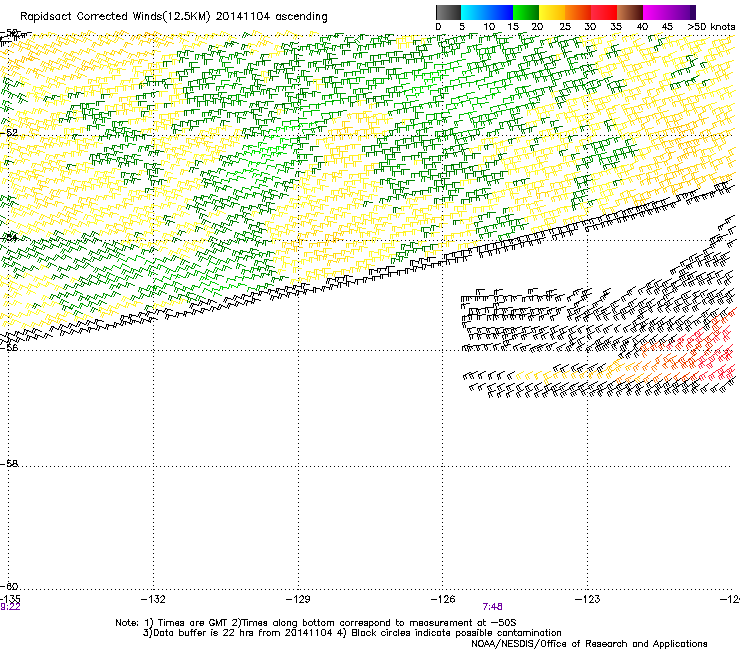Viewport: 740px width, 650px height.
Task: Click the NOAA/NESDIS credit text
Action: (x=589, y=644)
